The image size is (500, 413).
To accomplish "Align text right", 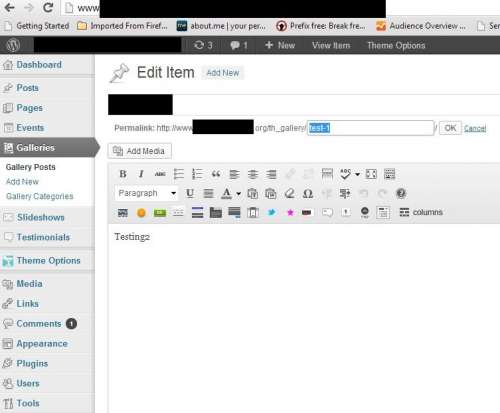I will click(272, 174).
